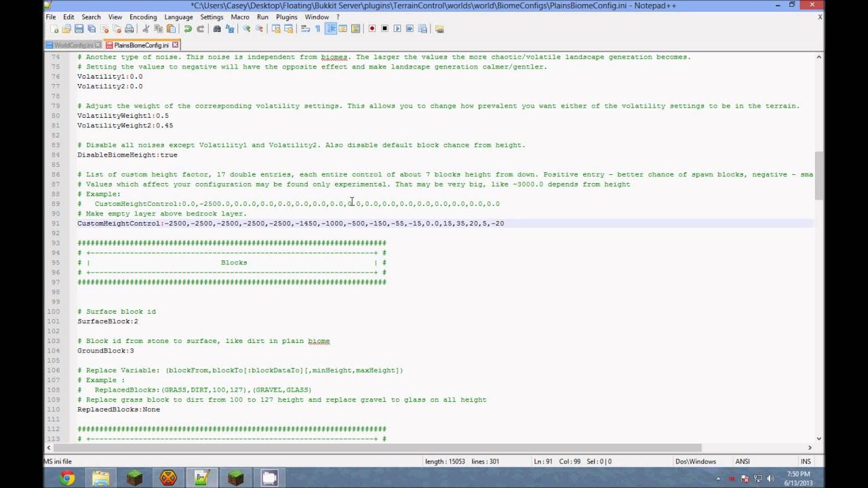Viewport: 868px width, 488px height.
Task: Click the New file toolbar icon
Action: coord(54,28)
